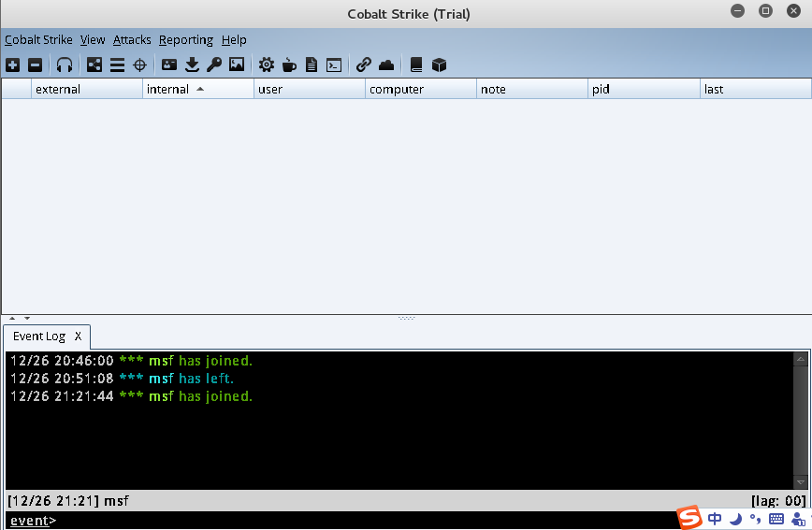Click the plus new connection button

(12, 64)
